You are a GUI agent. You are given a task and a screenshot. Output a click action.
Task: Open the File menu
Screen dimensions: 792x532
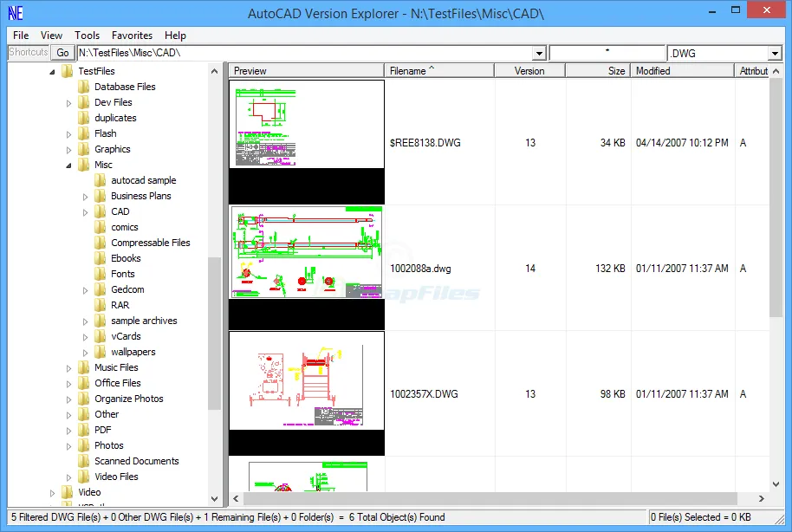[21, 36]
